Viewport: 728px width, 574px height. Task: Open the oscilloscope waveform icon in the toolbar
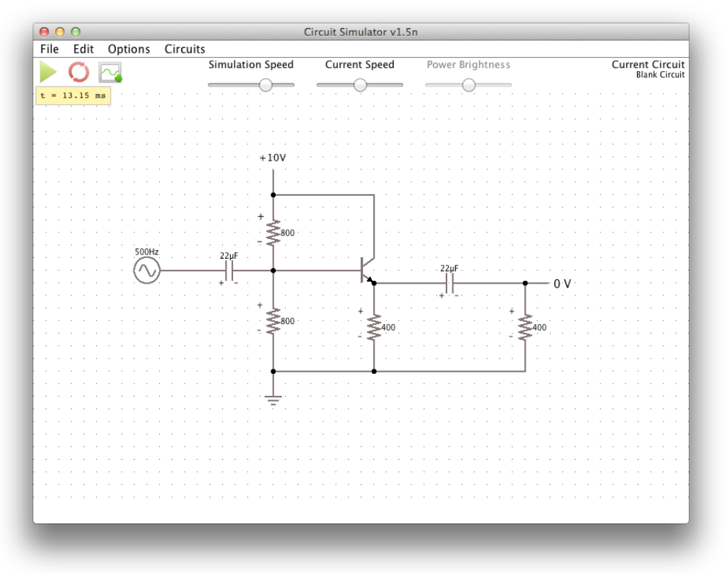pos(110,73)
